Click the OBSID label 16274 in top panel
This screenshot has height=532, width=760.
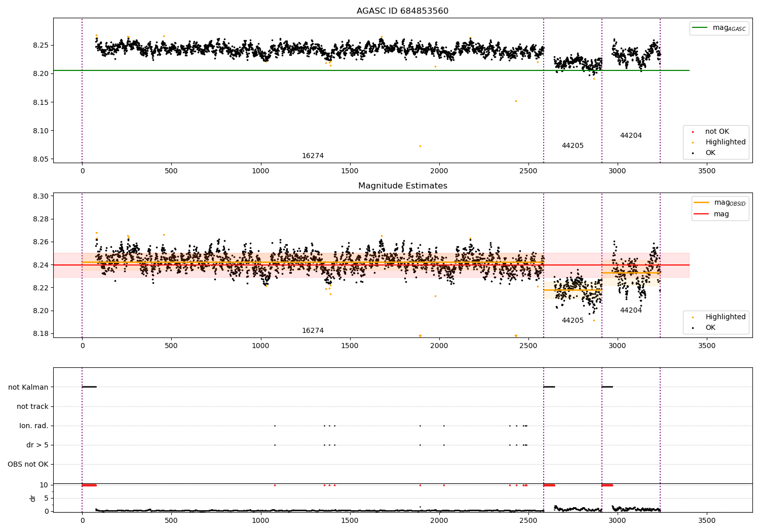[313, 156]
